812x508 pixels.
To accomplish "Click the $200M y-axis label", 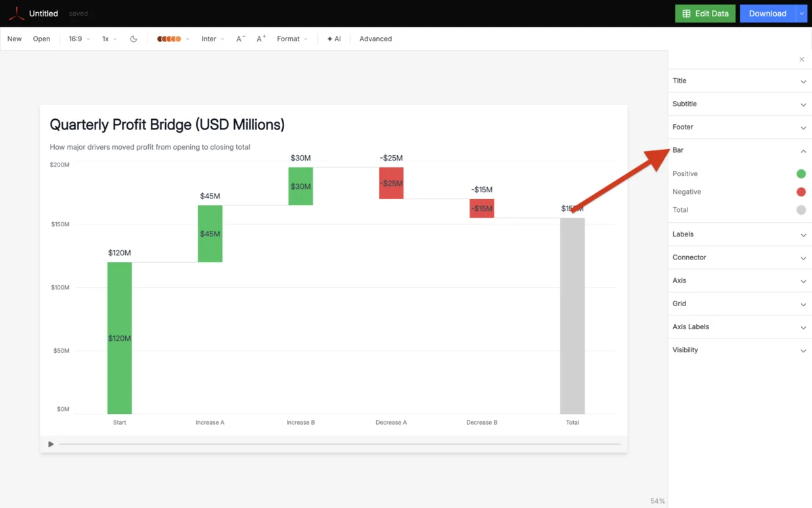I will [x=60, y=165].
